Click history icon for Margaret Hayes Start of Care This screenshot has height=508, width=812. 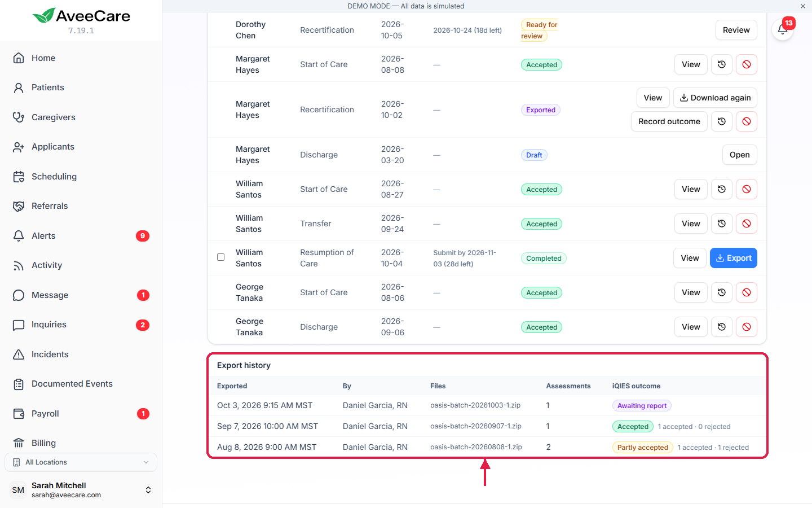coord(722,64)
